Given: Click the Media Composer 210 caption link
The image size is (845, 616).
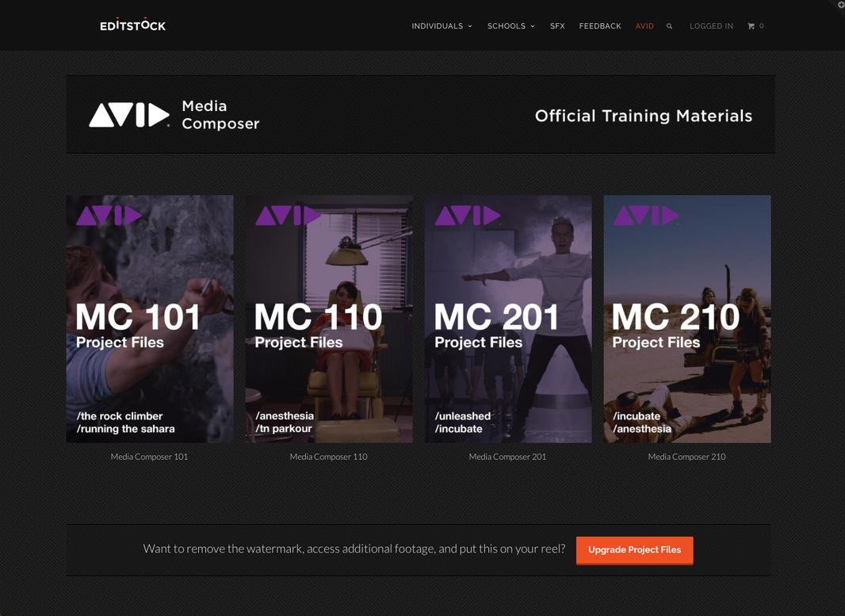Looking at the screenshot, I should [687, 457].
